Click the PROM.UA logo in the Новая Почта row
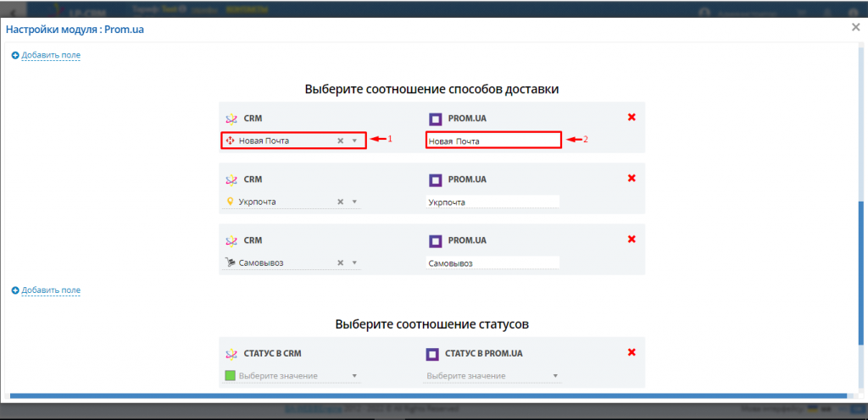This screenshot has height=420, width=868. [436, 119]
